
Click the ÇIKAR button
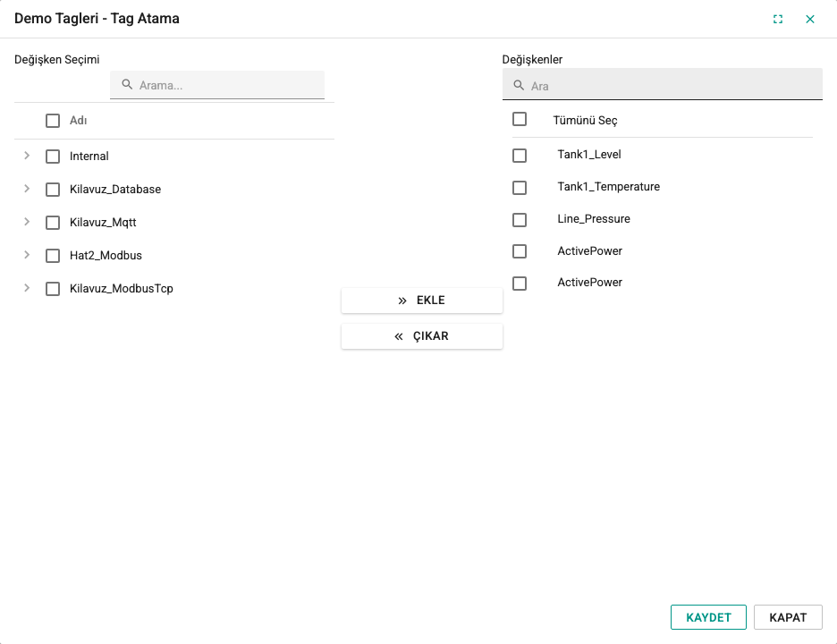tap(422, 336)
